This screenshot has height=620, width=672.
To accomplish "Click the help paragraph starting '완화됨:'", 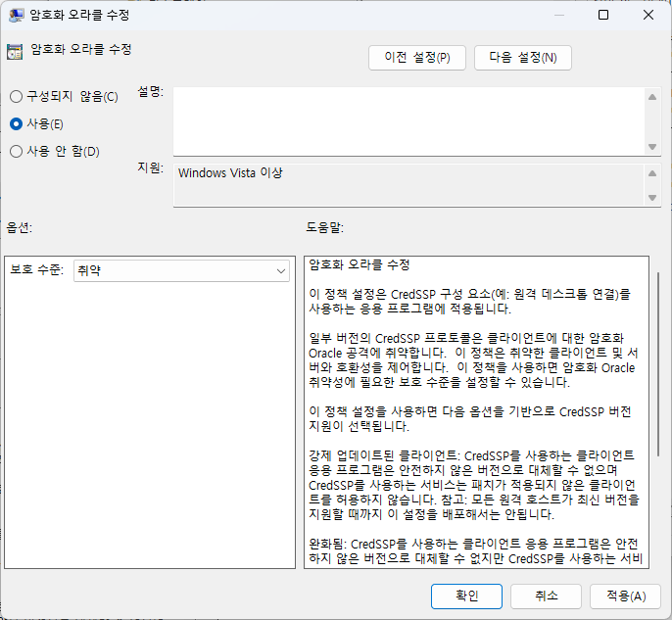I will pyautogui.click(x=476, y=551).
